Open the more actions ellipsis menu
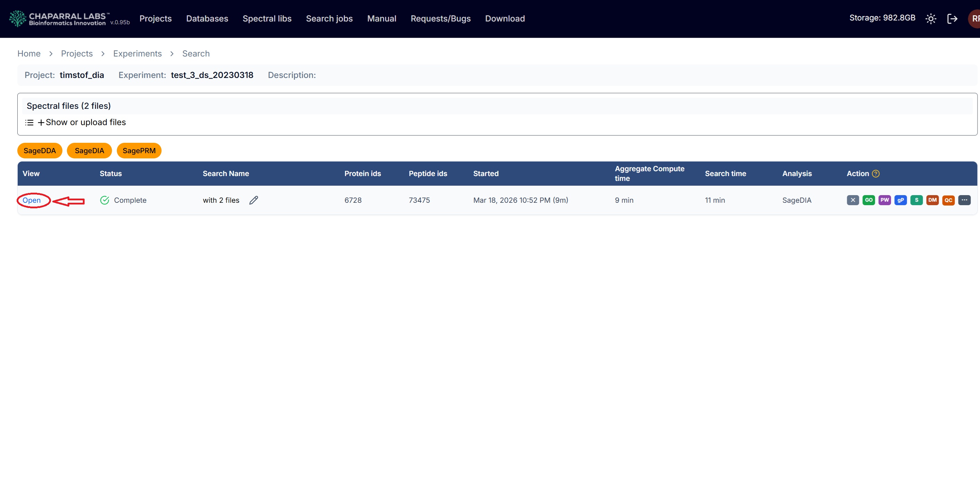The height and width of the screenshot is (480, 980). pos(964,200)
